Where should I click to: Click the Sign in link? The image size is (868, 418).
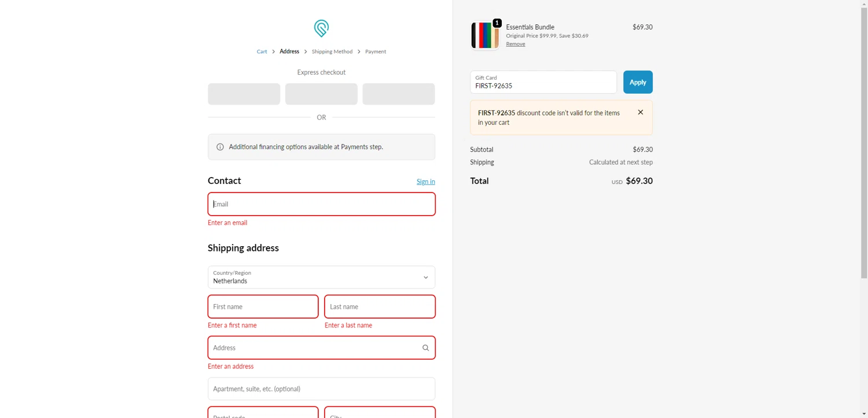[x=425, y=182]
